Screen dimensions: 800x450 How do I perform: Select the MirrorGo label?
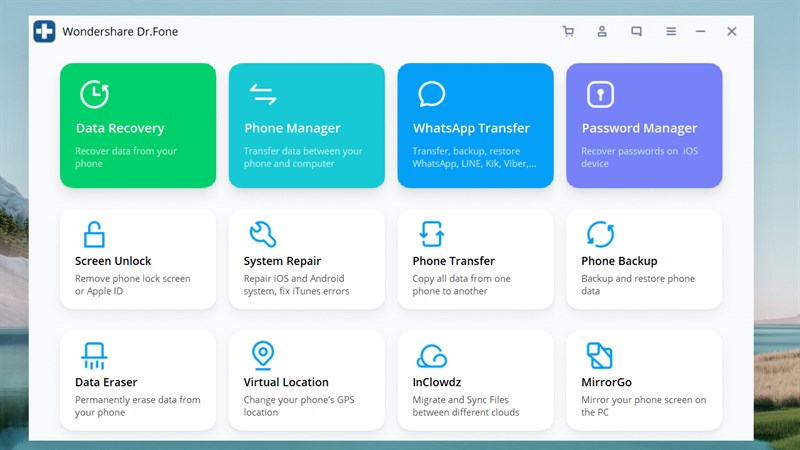tap(607, 382)
